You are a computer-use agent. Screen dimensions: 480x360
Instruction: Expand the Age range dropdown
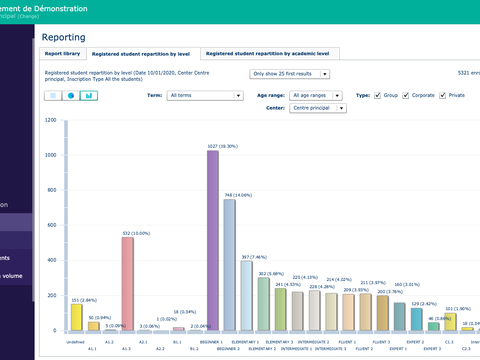pos(316,96)
